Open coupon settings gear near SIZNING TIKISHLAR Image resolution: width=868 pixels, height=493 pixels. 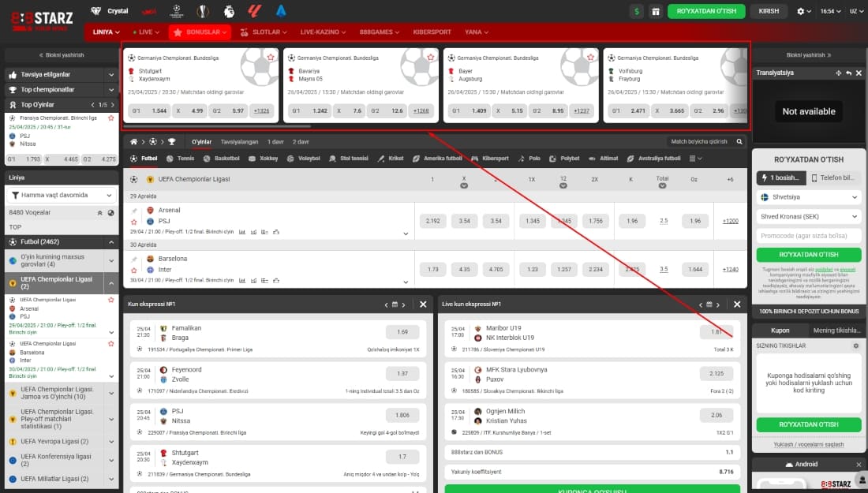[x=856, y=345]
